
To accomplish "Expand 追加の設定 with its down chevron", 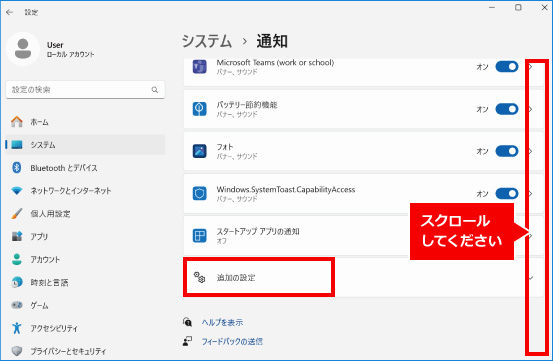I will click(531, 278).
